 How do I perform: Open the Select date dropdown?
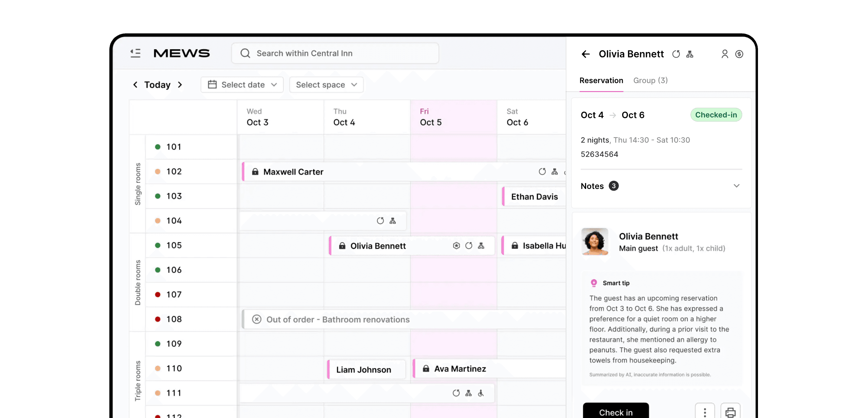click(242, 85)
